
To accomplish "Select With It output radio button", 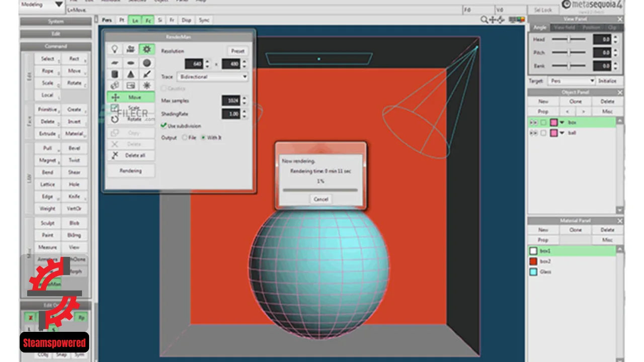I will click(203, 137).
